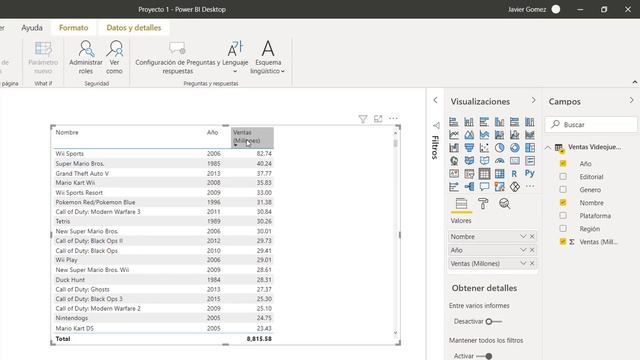
Task: Select the stacked bar chart visualization
Action: 453,122
